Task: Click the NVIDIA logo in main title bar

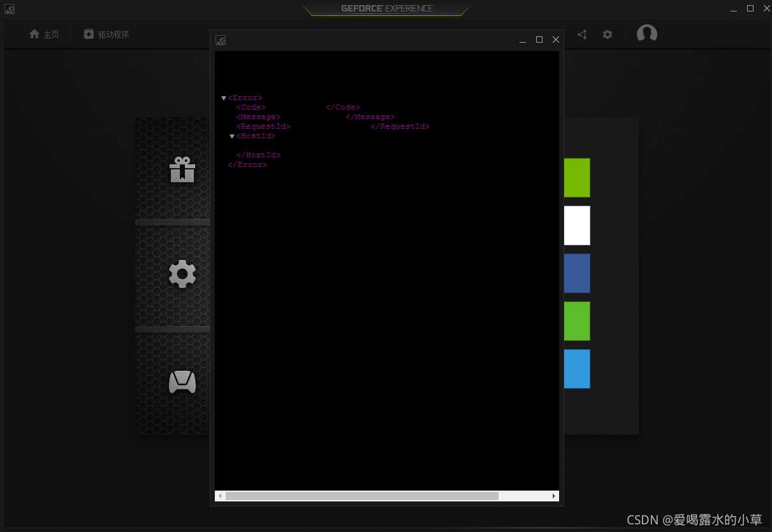Action: point(10,8)
